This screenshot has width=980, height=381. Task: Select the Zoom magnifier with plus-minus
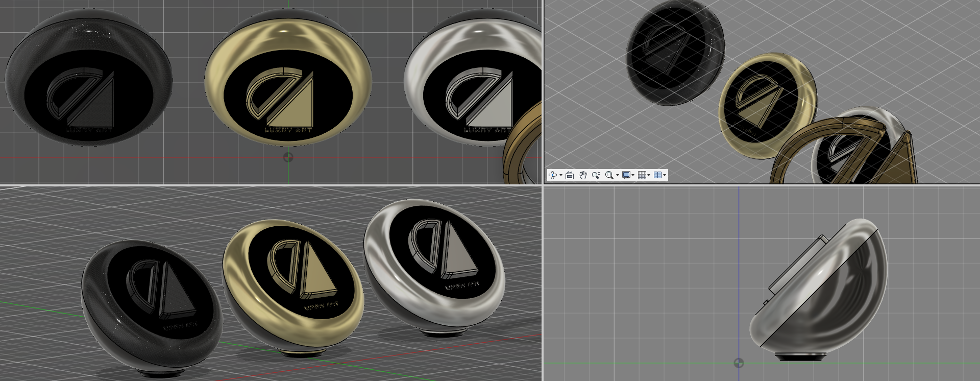(x=596, y=175)
